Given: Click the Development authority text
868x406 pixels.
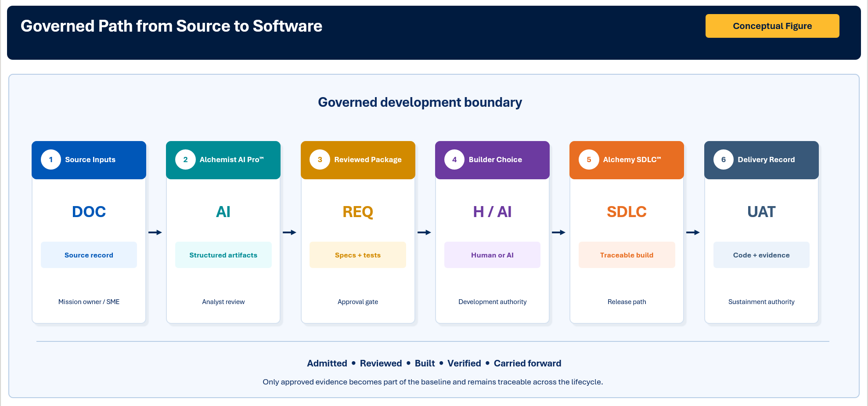Looking at the screenshot, I should 492,302.
